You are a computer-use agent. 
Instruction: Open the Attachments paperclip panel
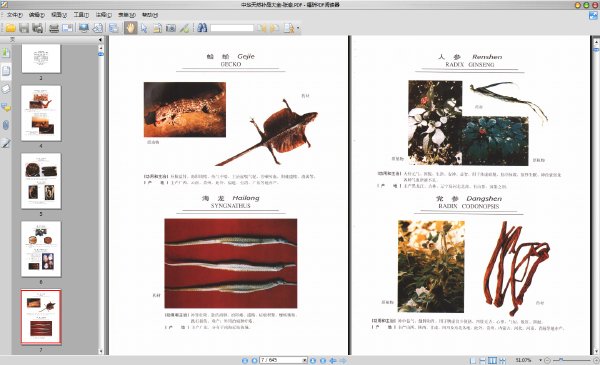(x=6, y=125)
